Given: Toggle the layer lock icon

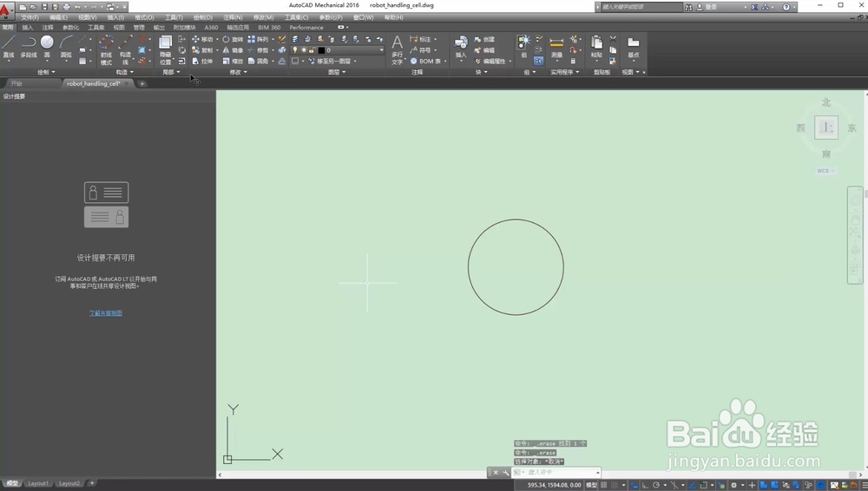Looking at the screenshot, I should tap(312, 49).
